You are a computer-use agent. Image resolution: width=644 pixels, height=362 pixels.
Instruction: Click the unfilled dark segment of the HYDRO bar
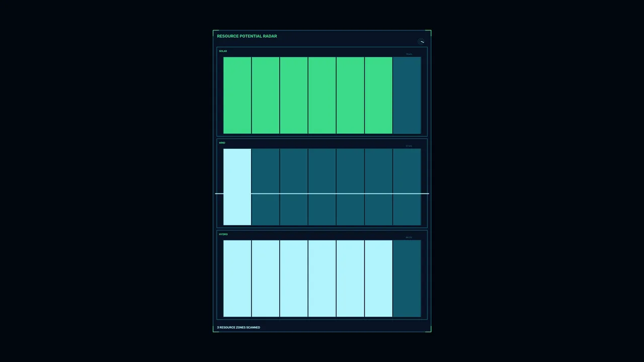407,279
